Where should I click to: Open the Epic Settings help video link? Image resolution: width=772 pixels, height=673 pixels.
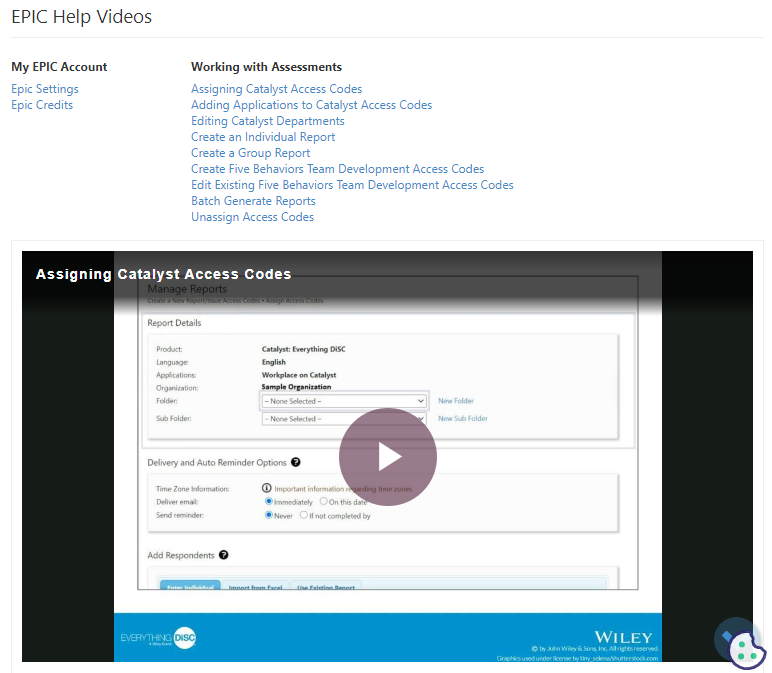(x=45, y=89)
